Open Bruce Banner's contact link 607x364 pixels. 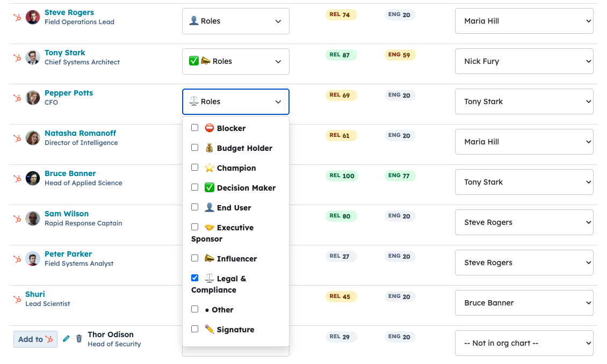coord(70,173)
